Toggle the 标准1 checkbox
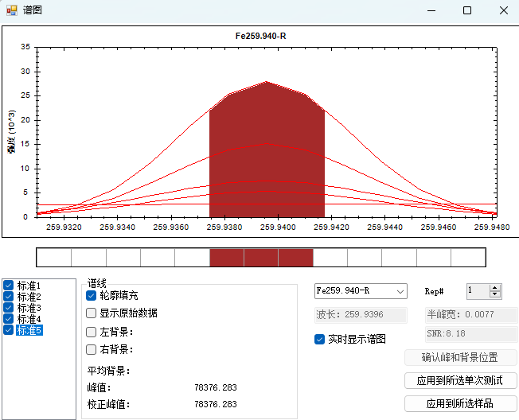Viewport: 519px width, 420px height. (x=9, y=286)
